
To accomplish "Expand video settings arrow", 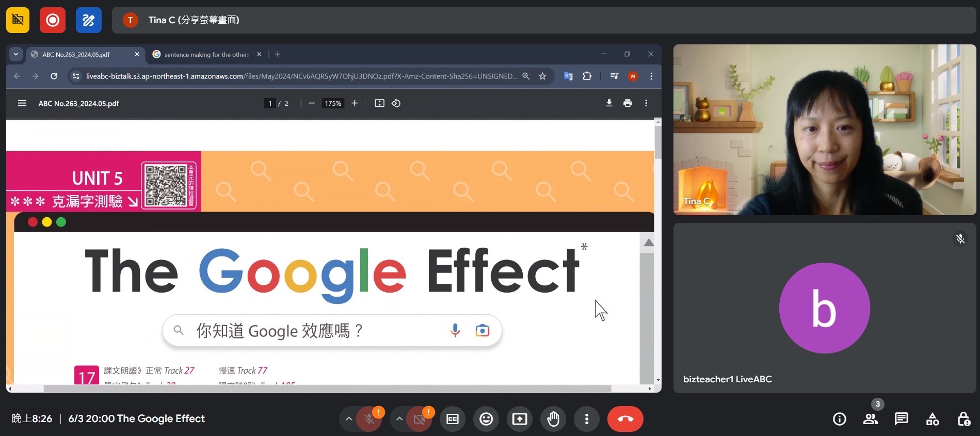I will pos(399,419).
